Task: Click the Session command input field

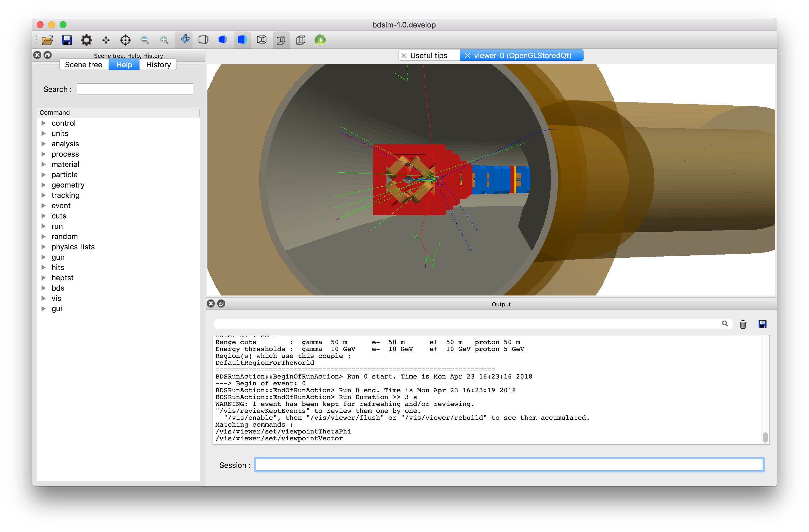Action: click(x=509, y=465)
